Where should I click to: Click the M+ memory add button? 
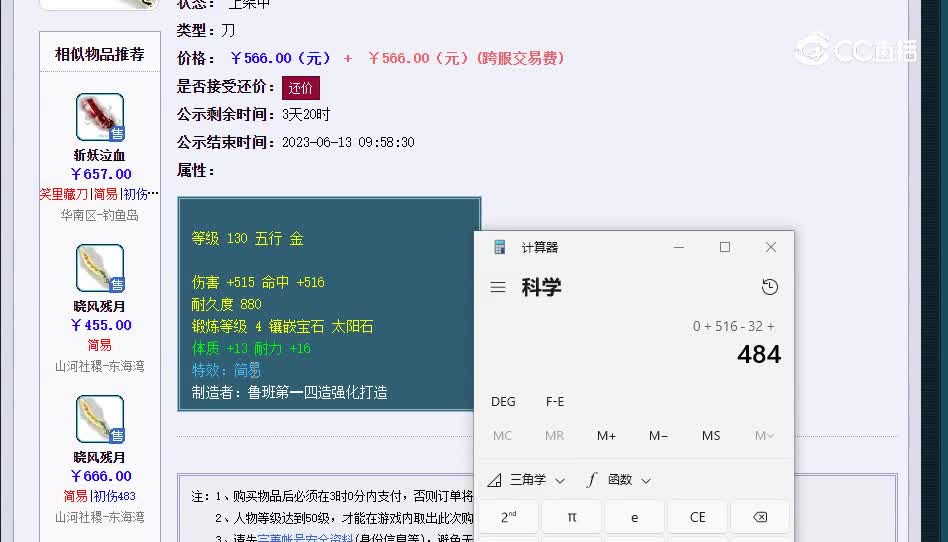point(606,436)
